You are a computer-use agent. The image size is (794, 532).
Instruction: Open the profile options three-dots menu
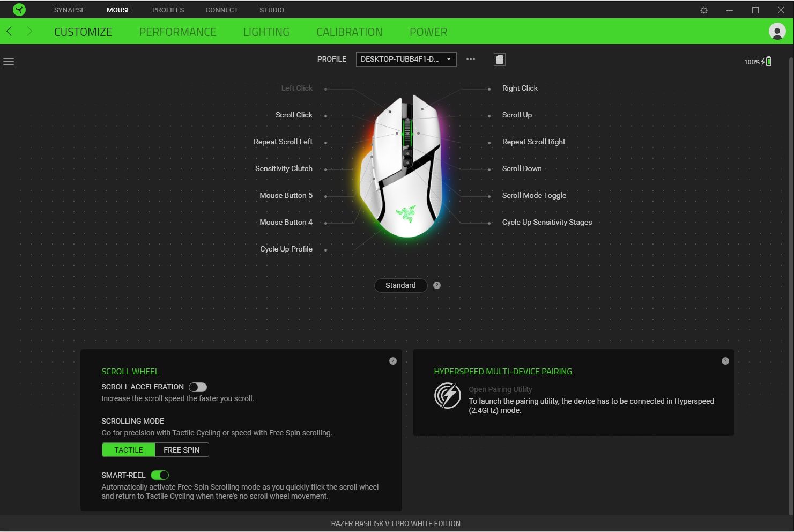(x=471, y=59)
